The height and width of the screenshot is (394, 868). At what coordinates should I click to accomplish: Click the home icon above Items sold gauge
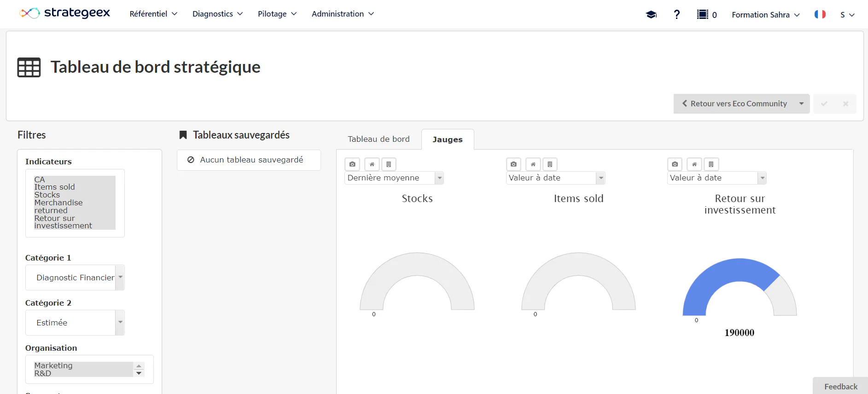(533, 164)
